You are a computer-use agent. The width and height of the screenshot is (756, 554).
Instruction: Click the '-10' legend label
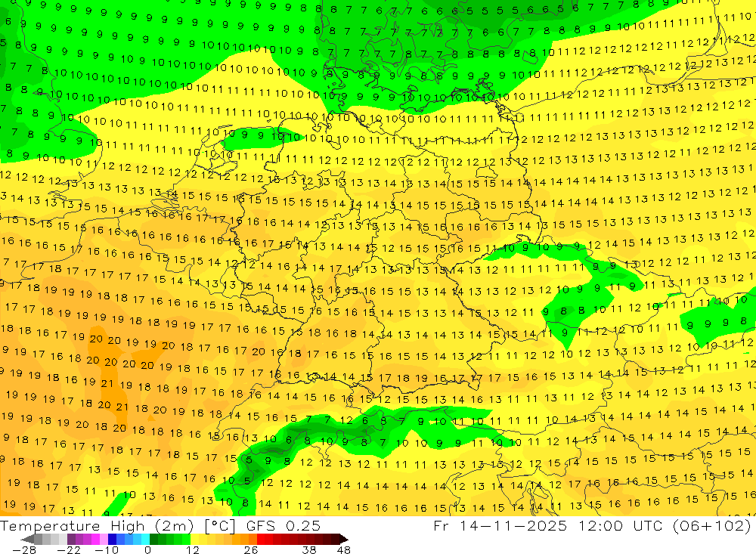(107, 549)
